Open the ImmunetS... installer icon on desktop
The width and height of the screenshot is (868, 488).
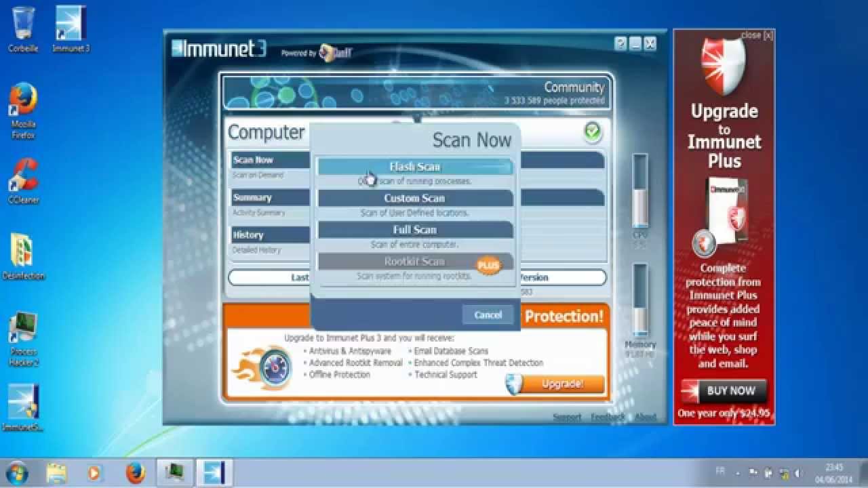pyautogui.click(x=23, y=408)
